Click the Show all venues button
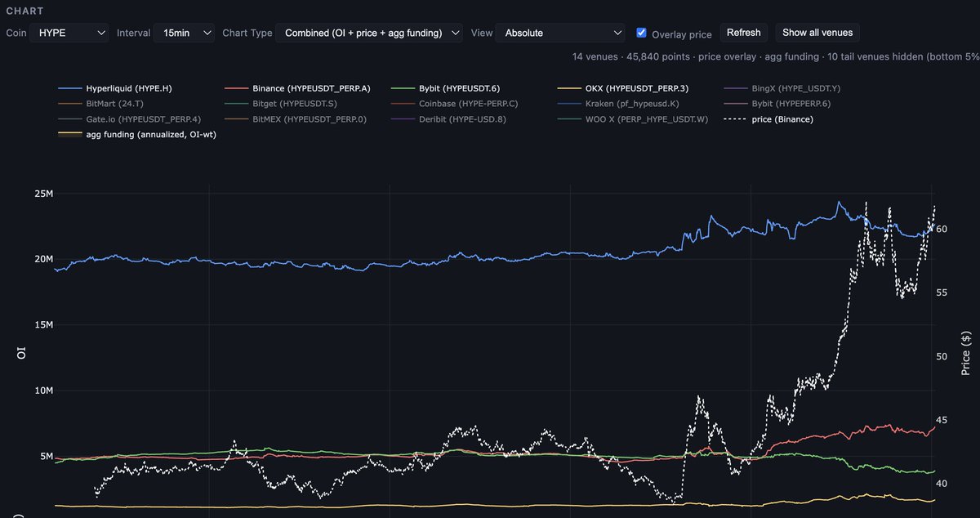This screenshot has height=518, width=980. point(817,33)
